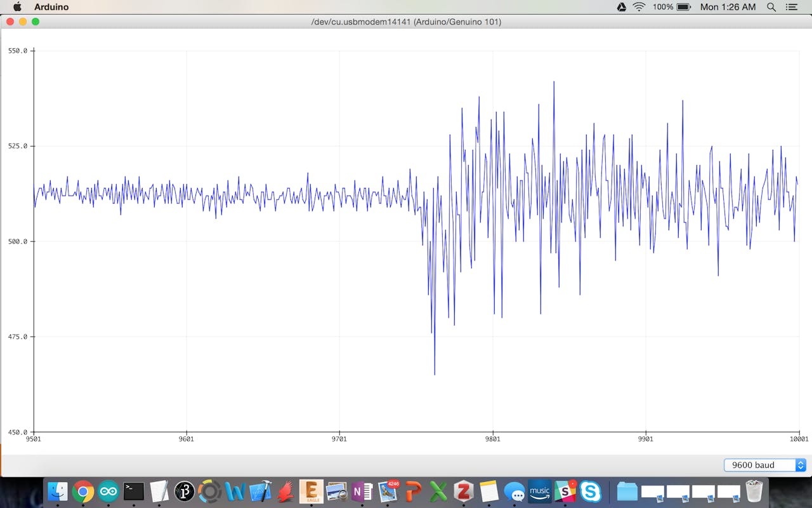The image size is (812, 508).
Task: Launch Skype from the dock
Action: point(591,491)
